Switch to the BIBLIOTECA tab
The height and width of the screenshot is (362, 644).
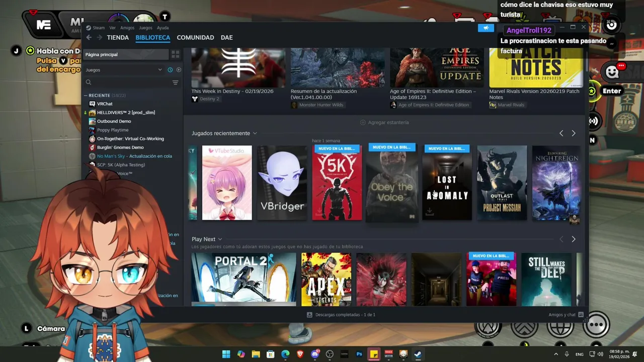tap(152, 38)
